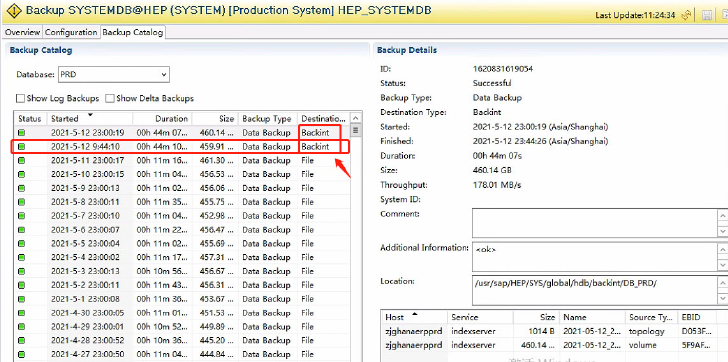Click green status icon of 2021-5-3 23:00:13 backup
This screenshot has width=728, height=362.
pyautogui.click(x=21, y=271)
